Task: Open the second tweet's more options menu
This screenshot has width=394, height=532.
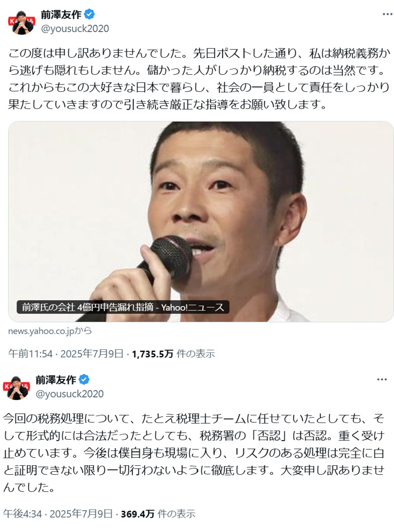Action: coord(382,379)
